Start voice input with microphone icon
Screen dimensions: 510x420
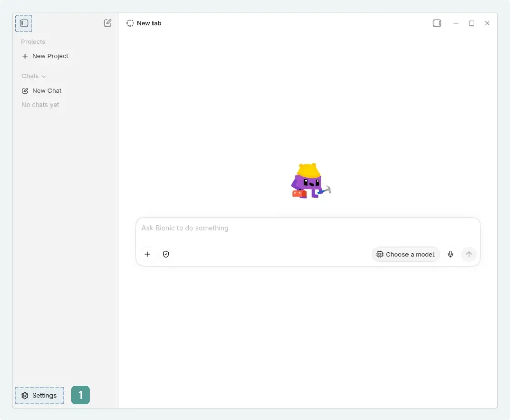(450, 254)
